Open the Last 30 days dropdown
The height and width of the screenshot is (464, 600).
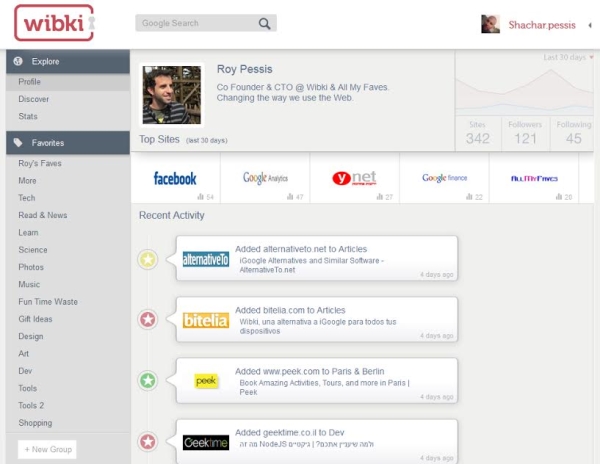pos(568,57)
